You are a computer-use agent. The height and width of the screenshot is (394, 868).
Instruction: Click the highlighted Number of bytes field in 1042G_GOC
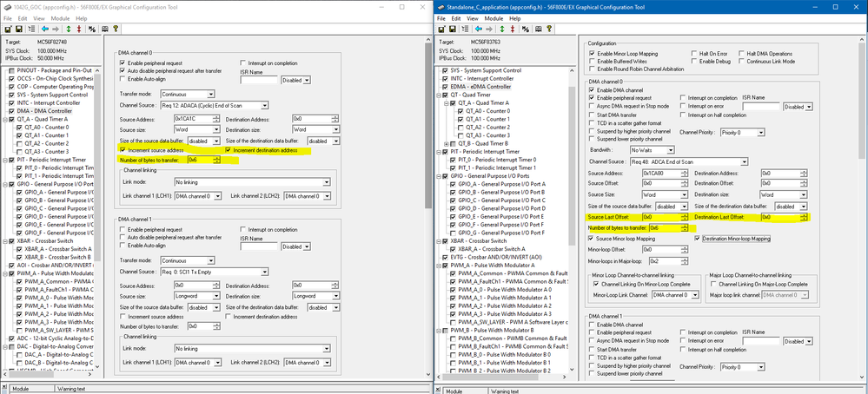[203, 161]
